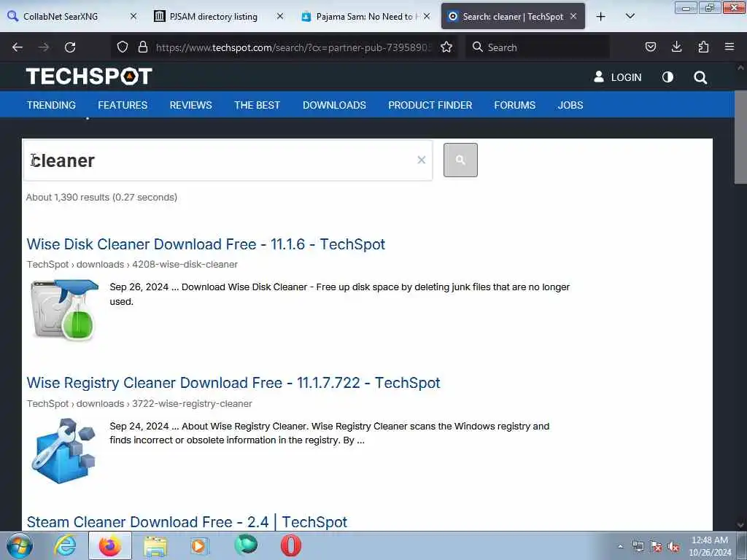The height and width of the screenshot is (560, 747).
Task: Close the CollabNet SearXNG tab
Action: point(133,16)
